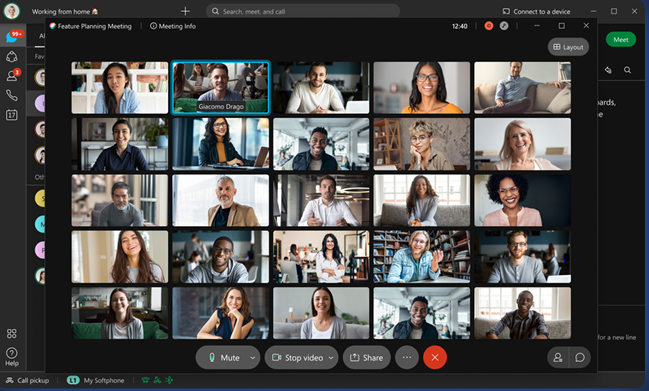649x391 pixels.
Task: Minimize the Feature Planning Meeting window
Action: tap(537, 26)
